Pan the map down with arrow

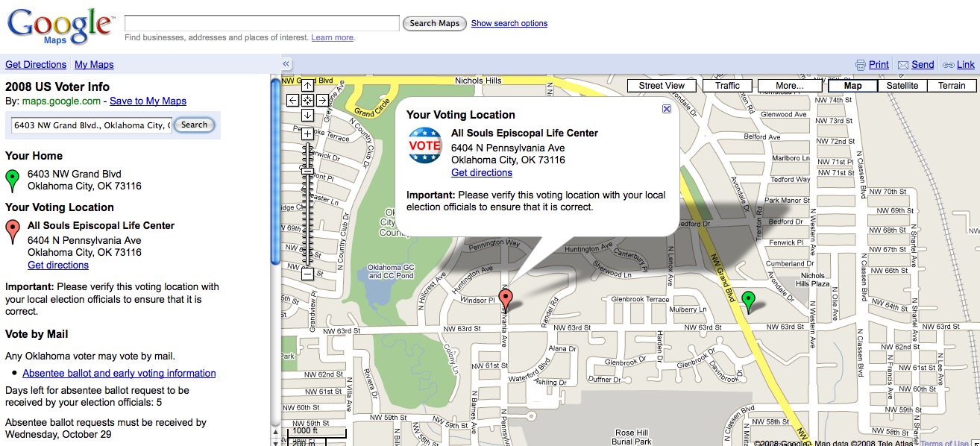tap(307, 116)
